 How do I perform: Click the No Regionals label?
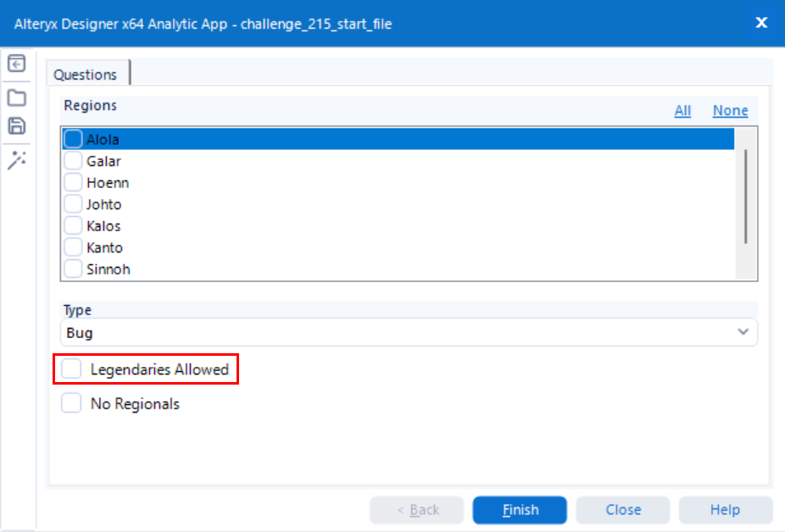[x=135, y=404]
